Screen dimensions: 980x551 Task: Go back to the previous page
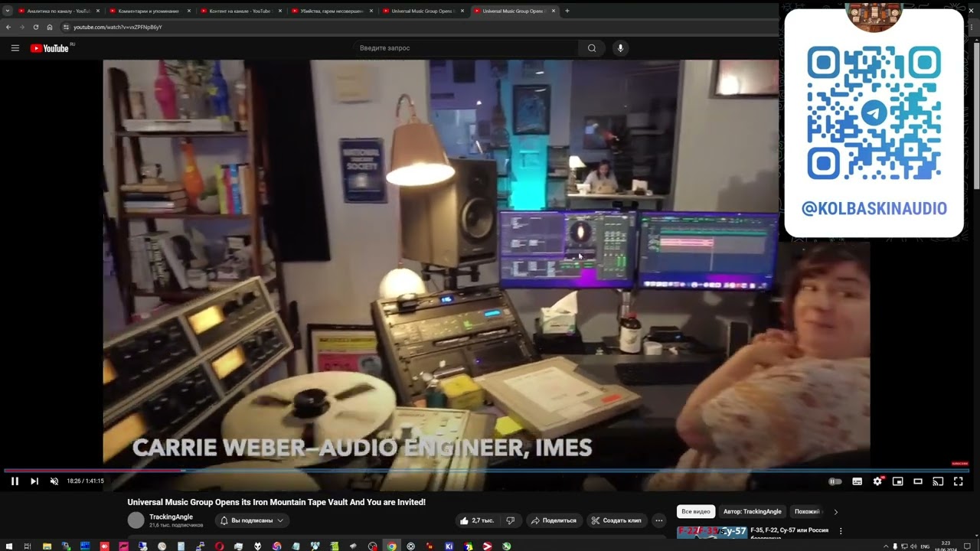tap(8, 27)
